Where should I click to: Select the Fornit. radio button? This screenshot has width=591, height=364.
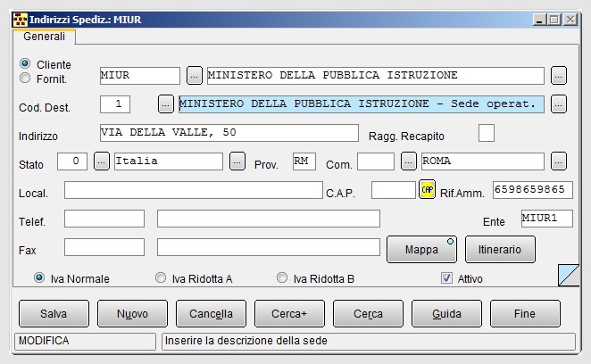click(25, 78)
